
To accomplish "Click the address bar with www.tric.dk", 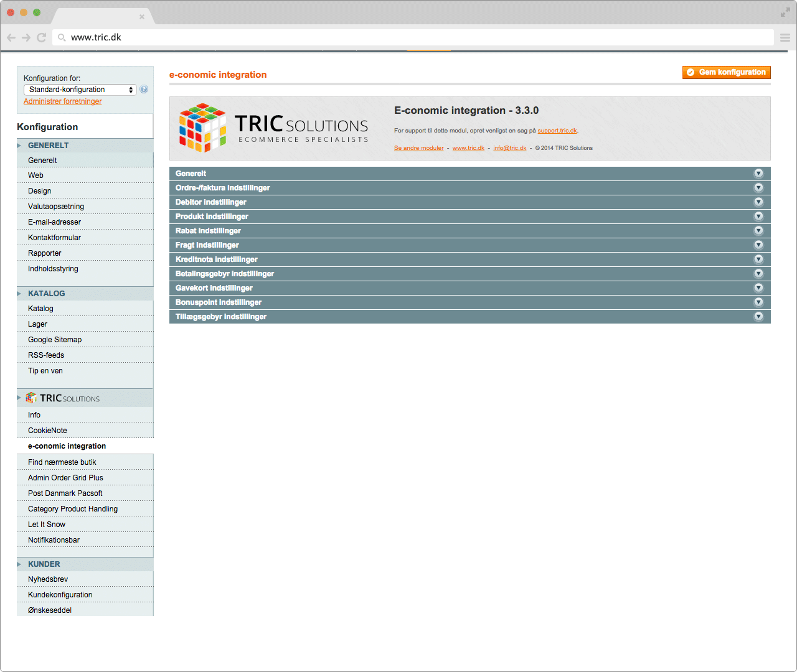I will pyautogui.click(x=413, y=37).
